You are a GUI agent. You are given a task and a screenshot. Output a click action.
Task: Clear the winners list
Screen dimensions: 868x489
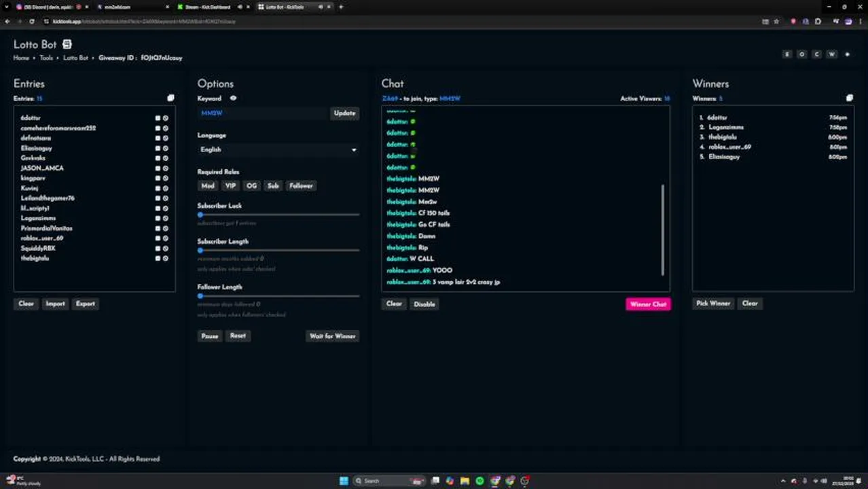pos(750,304)
